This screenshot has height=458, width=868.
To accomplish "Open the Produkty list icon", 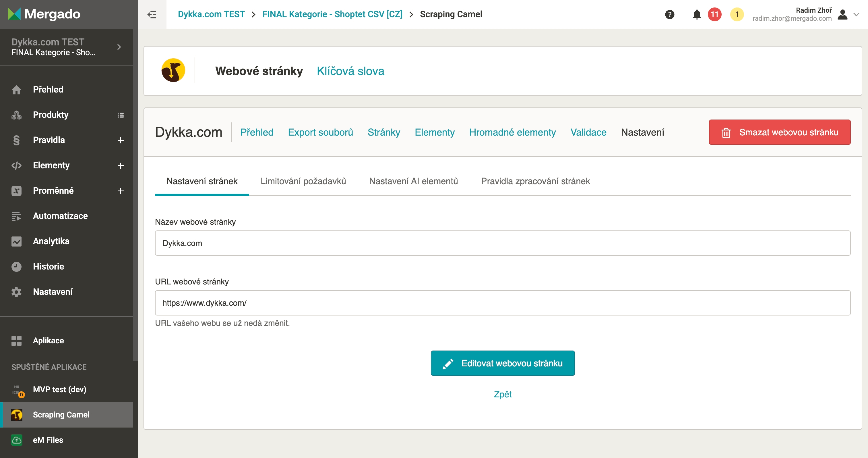I will pyautogui.click(x=120, y=115).
